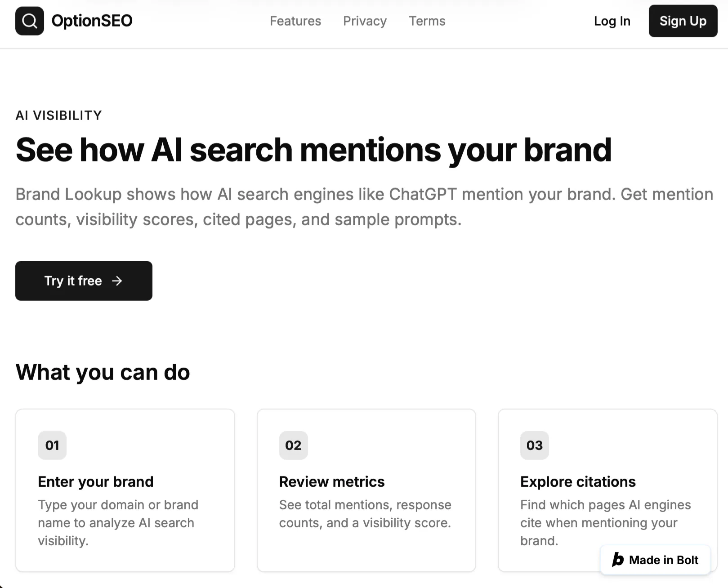The height and width of the screenshot is (588, 728).
Task: Select the 03 step number badge
Action: click(534, 445)
